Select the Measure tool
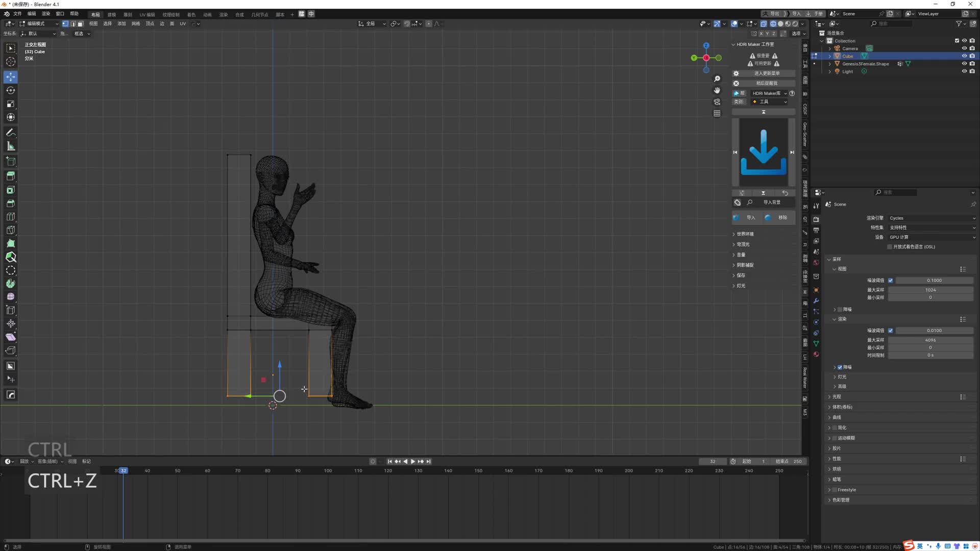The width and height of the screenshot is (980, 551). (x=11, y=147)
